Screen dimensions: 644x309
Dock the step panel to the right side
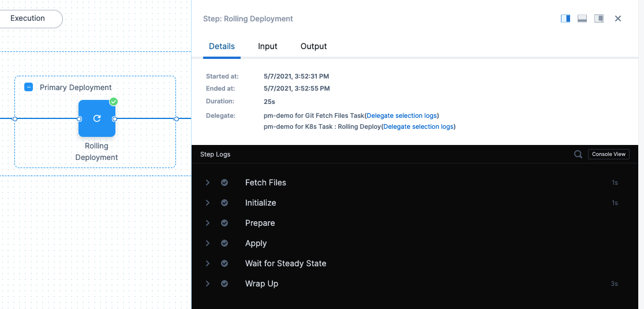point(566,18)
